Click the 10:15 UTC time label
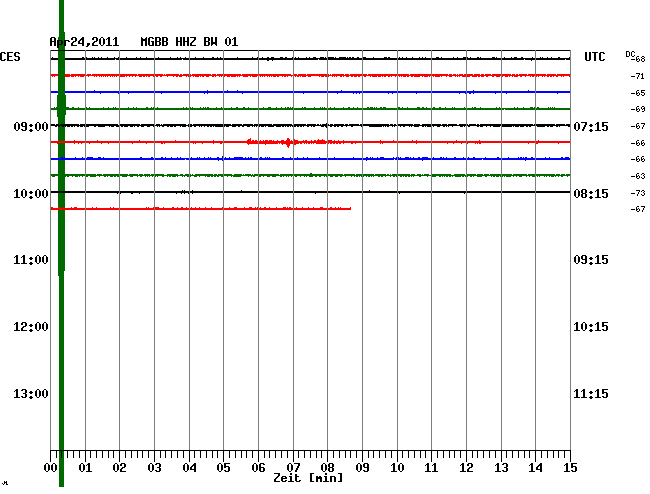650x494 pixels. point(591,327)
